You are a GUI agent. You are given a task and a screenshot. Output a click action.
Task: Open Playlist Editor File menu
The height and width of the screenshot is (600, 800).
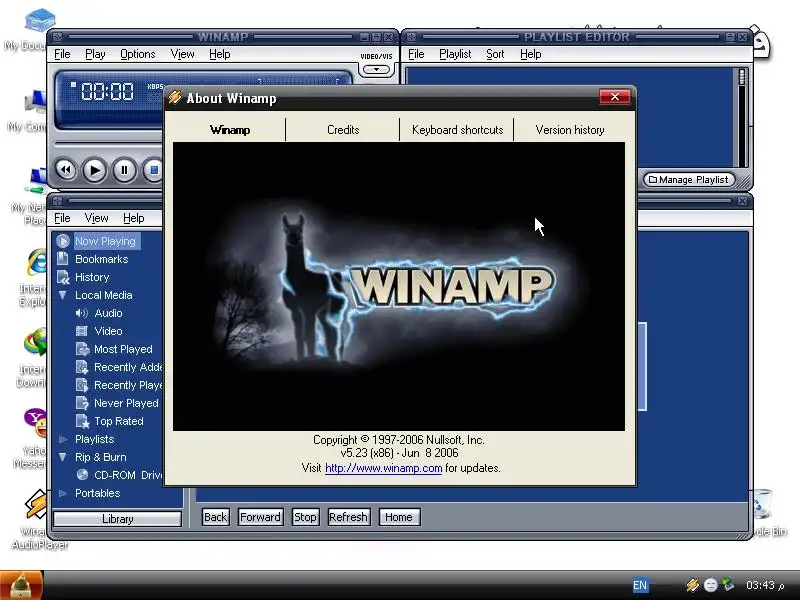click(416, 54)
